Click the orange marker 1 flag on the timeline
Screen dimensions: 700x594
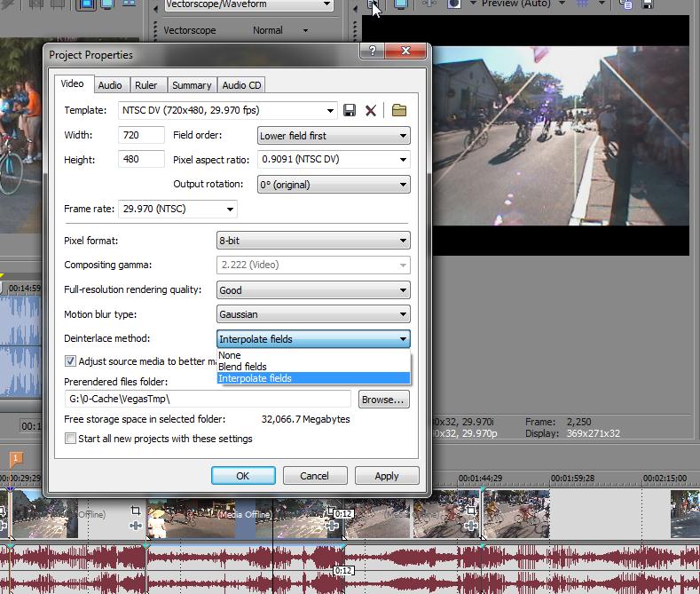pos(16,459)
